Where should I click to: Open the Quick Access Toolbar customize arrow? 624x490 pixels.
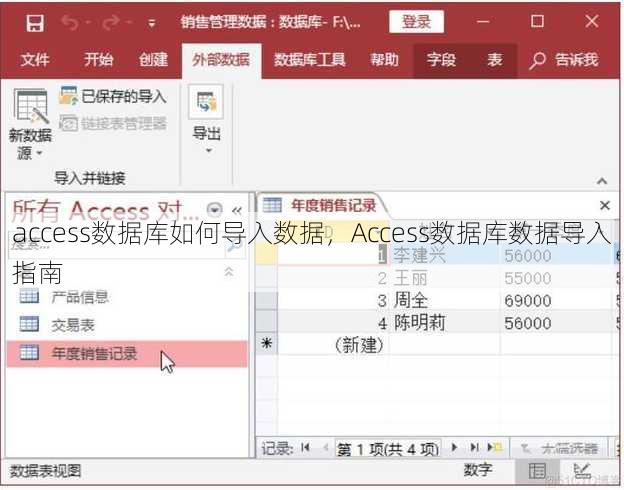152,24
